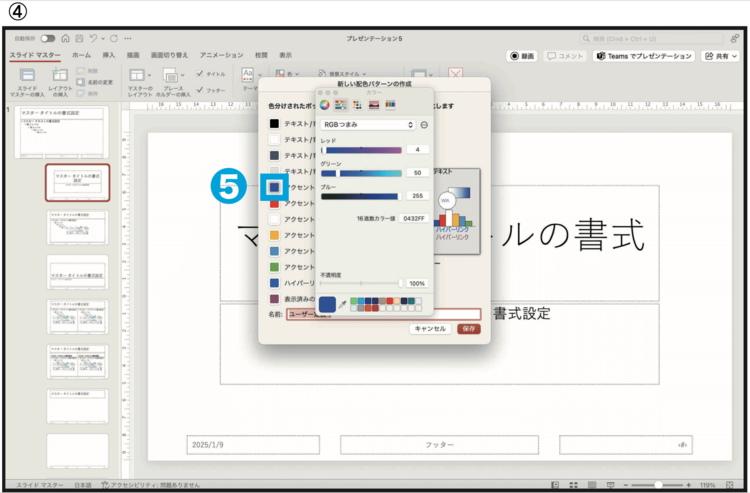Open the color palettes picker tab
Image resolution: width=750 pixels, height=493 pixels.
[x=357, y=105]
